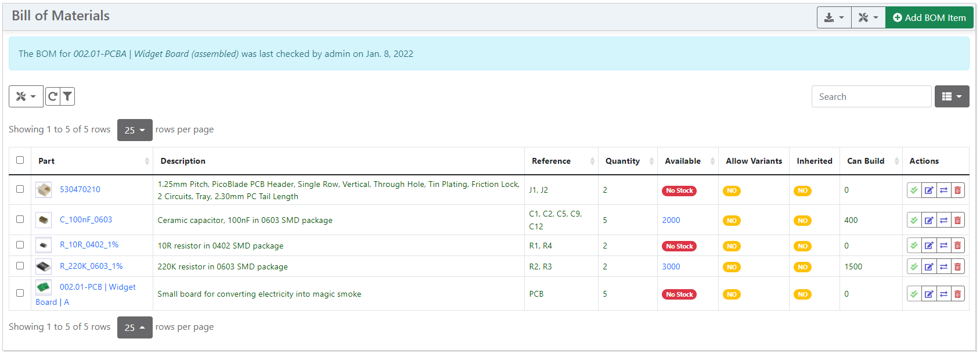Screen dimensions: 980x353
Task: Check the C_100nF_0603 row checkbox
Action: 20,219
